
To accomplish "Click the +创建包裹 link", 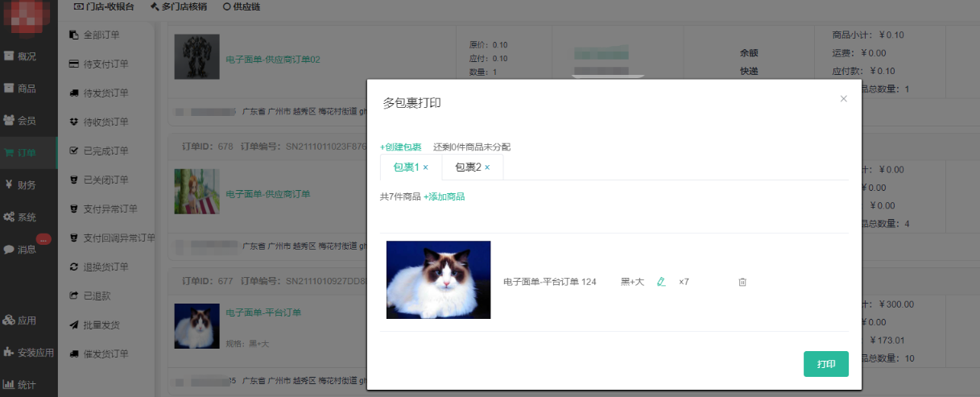I will tap(401, 147).
